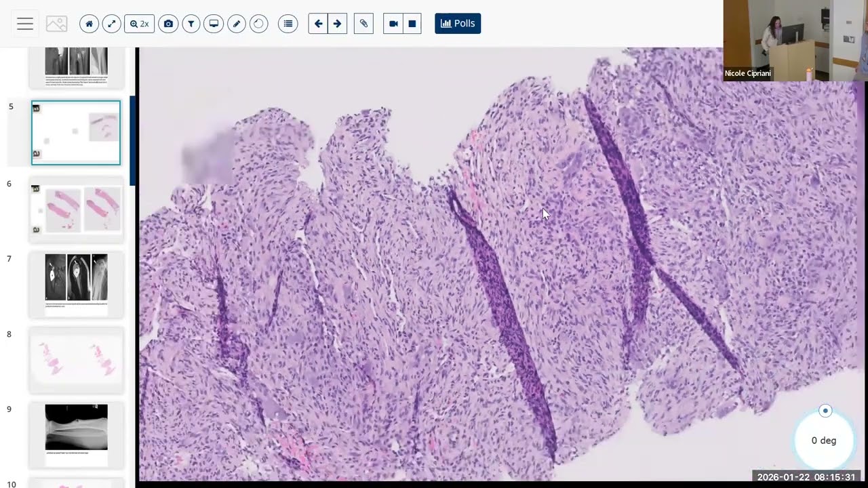Stop the recording

[412, 24]
